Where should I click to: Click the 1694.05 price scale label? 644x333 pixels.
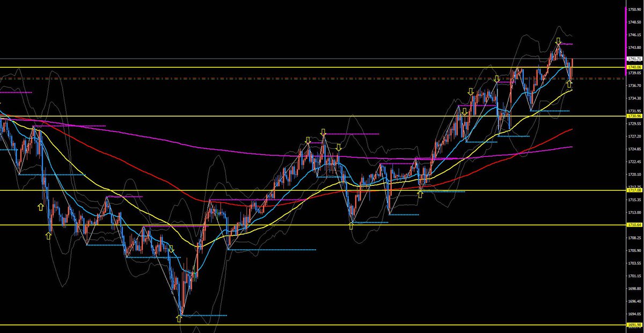(635, 314)
